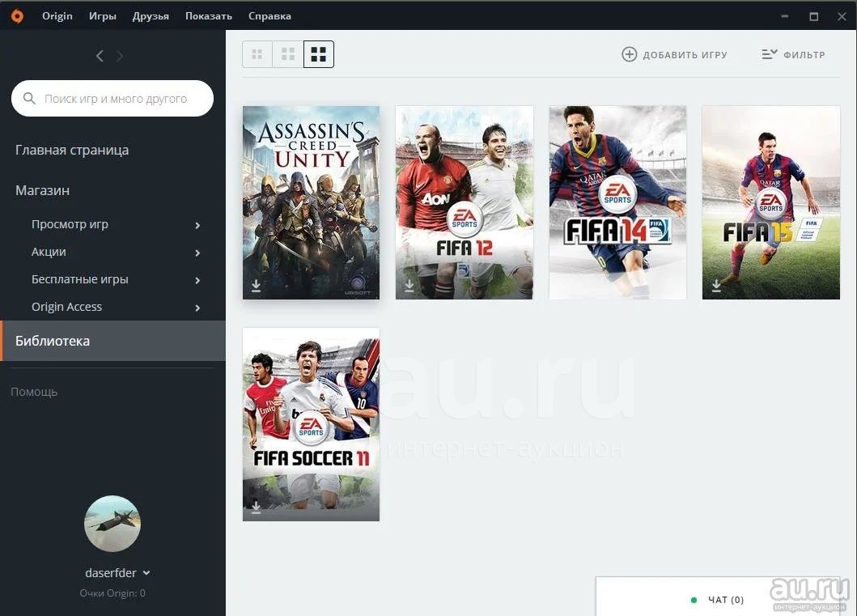The height and width of the screenshot is (616, 857).
Task: Open the Справка menu
Action: pos(269,16)
